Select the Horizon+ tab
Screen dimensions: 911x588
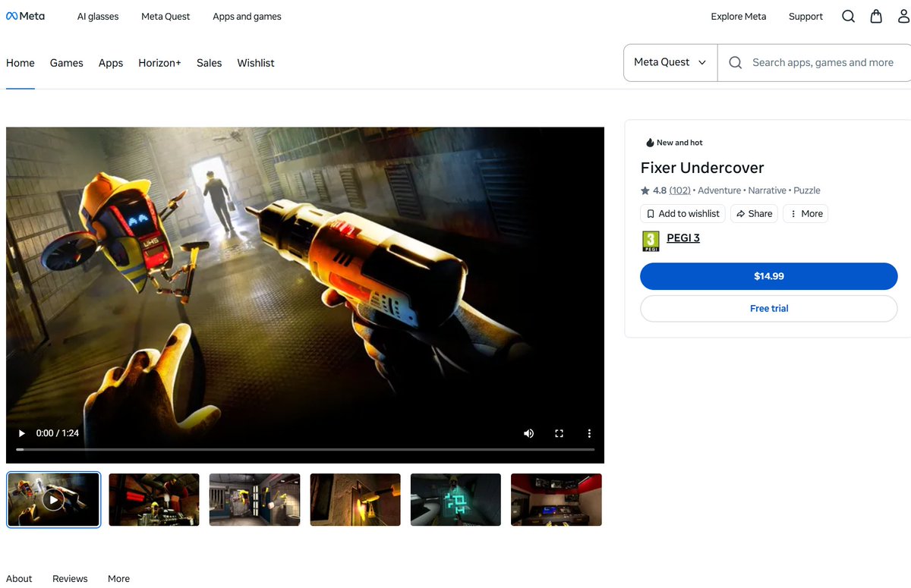coord(159,63)
